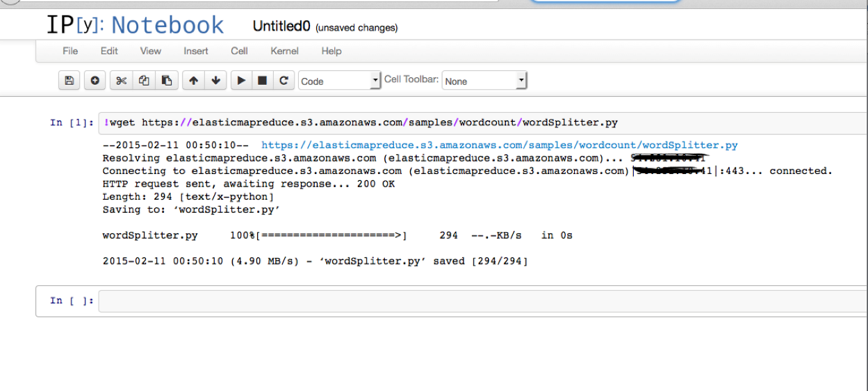Viewport: 868px width, 391px height.
Task: Paste cell below icon
Action: [x=167, y=81]
